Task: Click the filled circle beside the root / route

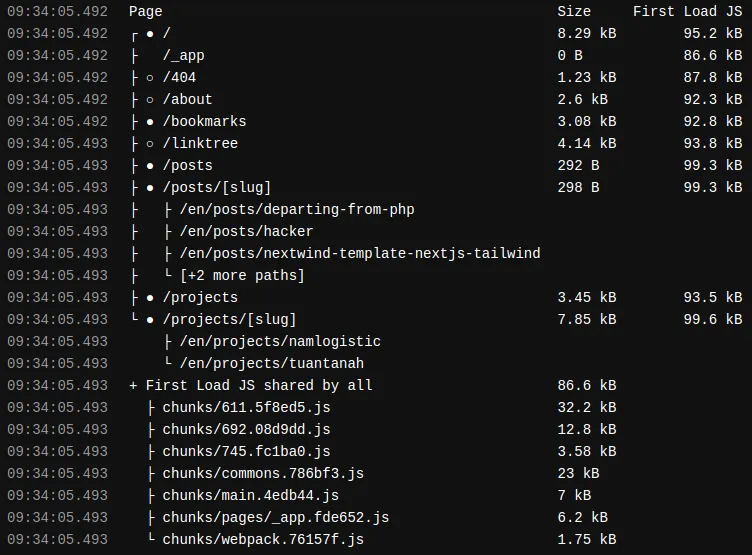Action: 150,33
